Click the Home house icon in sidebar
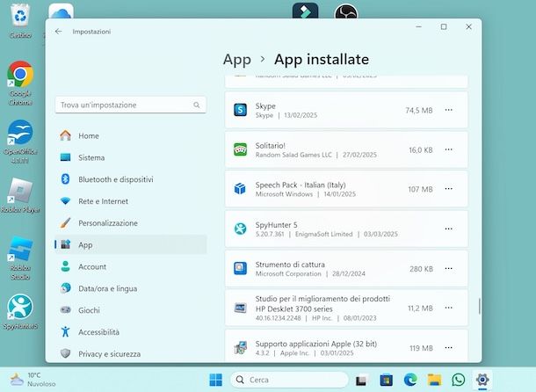The height and width of the screenshot is (392, 536). pyautogui.click(x=65, y=135)
